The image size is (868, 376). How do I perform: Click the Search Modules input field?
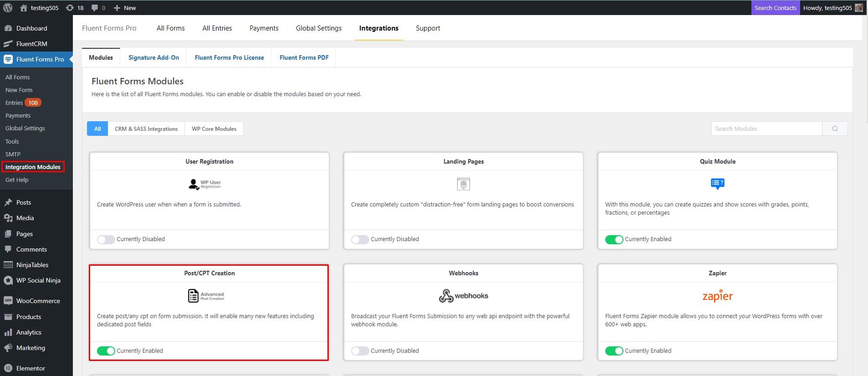(767, 129)
